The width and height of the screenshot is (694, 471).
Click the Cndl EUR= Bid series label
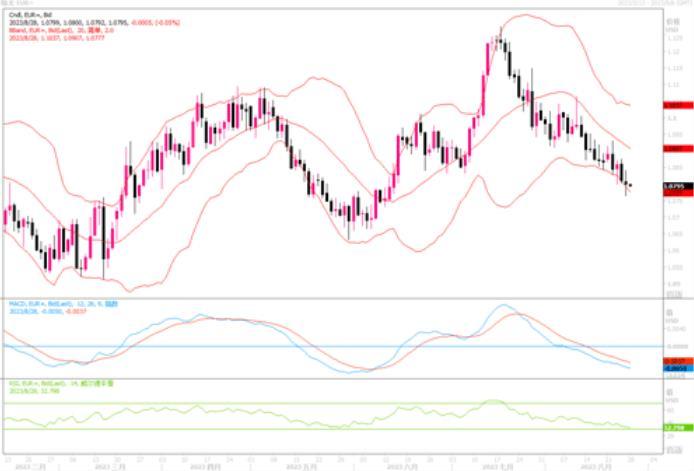[x=25, y=13]
